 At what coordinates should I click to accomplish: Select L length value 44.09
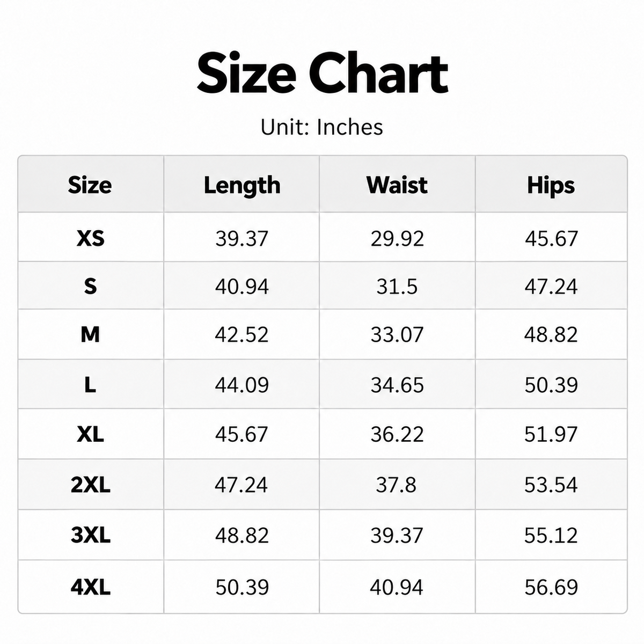pos(242,385)
